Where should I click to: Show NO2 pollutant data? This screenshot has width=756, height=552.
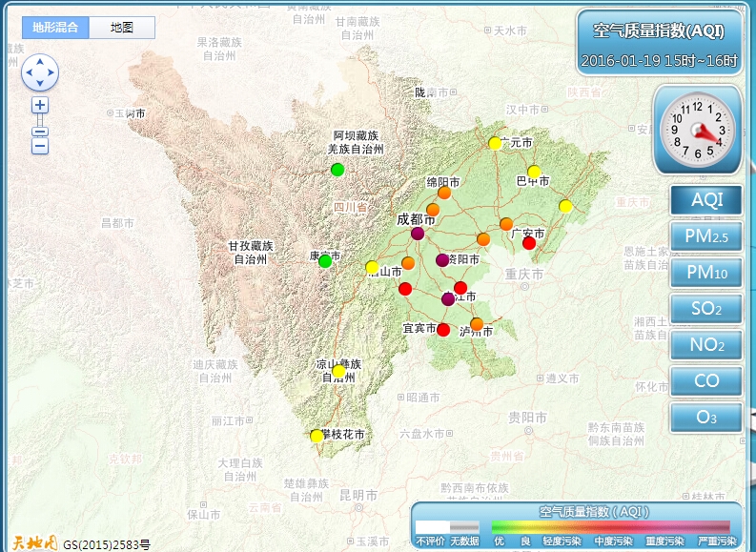tap(706, 345)
